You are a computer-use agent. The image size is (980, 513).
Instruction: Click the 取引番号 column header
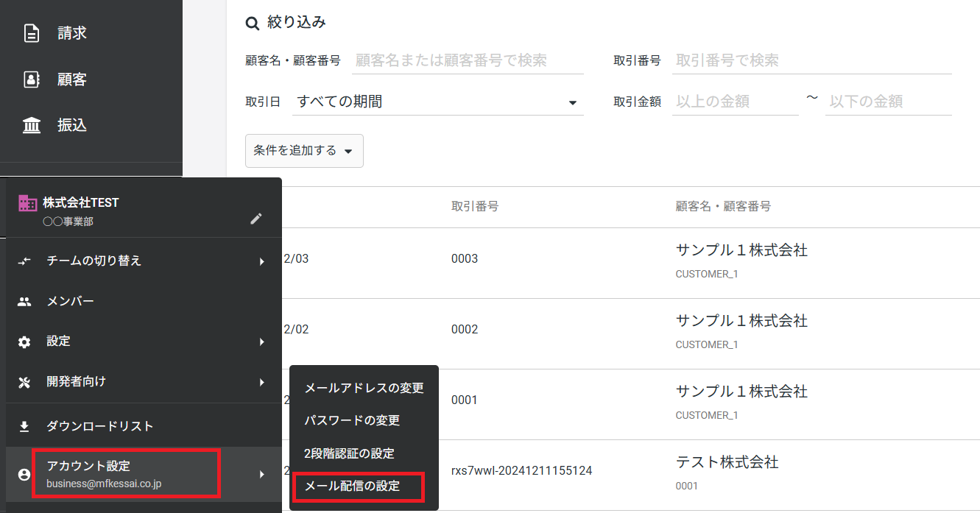click(475, 207)
